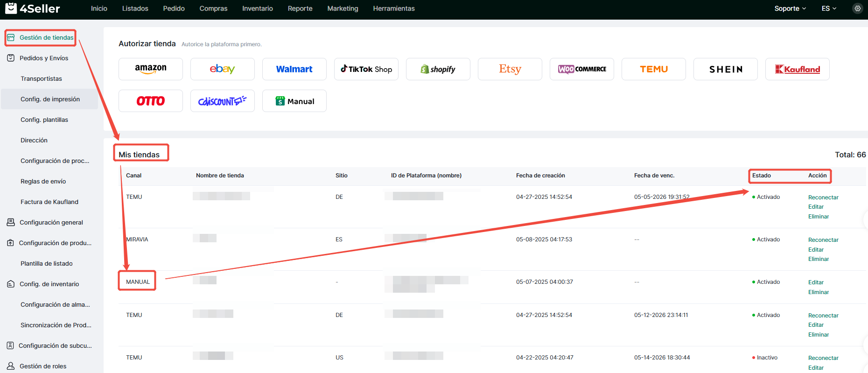This screenshot has height=373, width=868.
Task: Delete the MANUAL store
Action: pyautogui.click(x=819, y=292)
